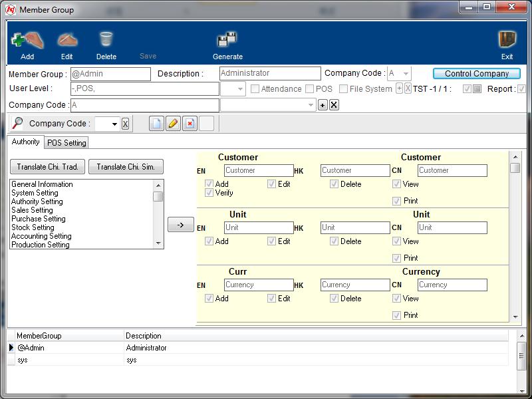Image resolution: width=532 pixels, height=399 pixels.
Task: Click the red X delete document icon
Action: (x=190, y=124)
